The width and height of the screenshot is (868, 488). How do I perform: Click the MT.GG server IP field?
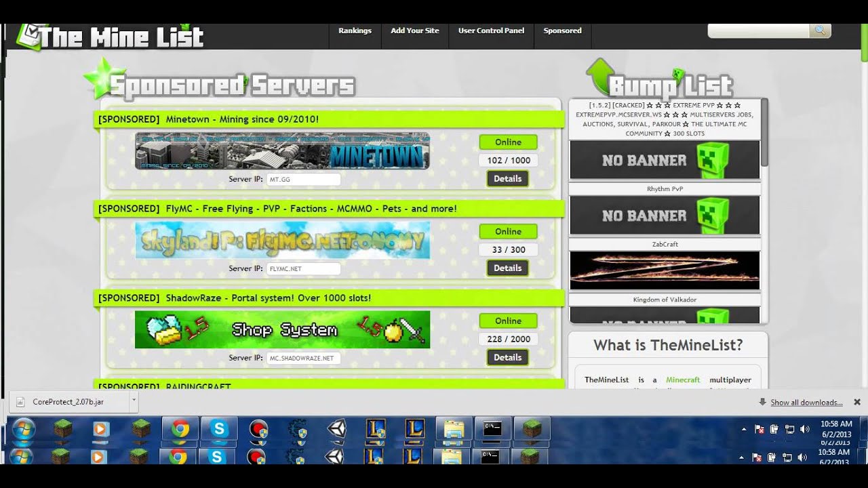pyautogui.click(x=303, y=180)
